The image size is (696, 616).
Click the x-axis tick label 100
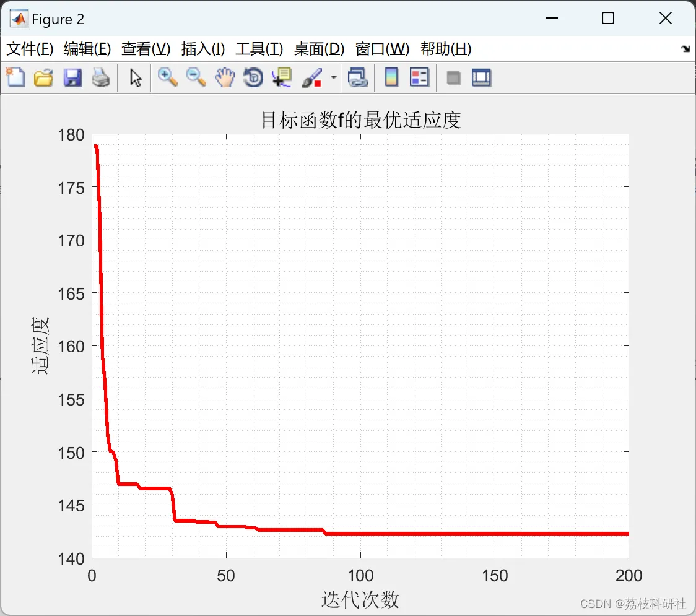point(360,576)
